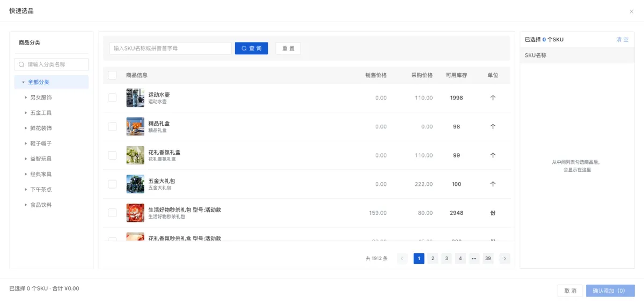This screenshot has width=644, height=303.
Task: Click the 可用库存 column header
Action: coord(456,75)
